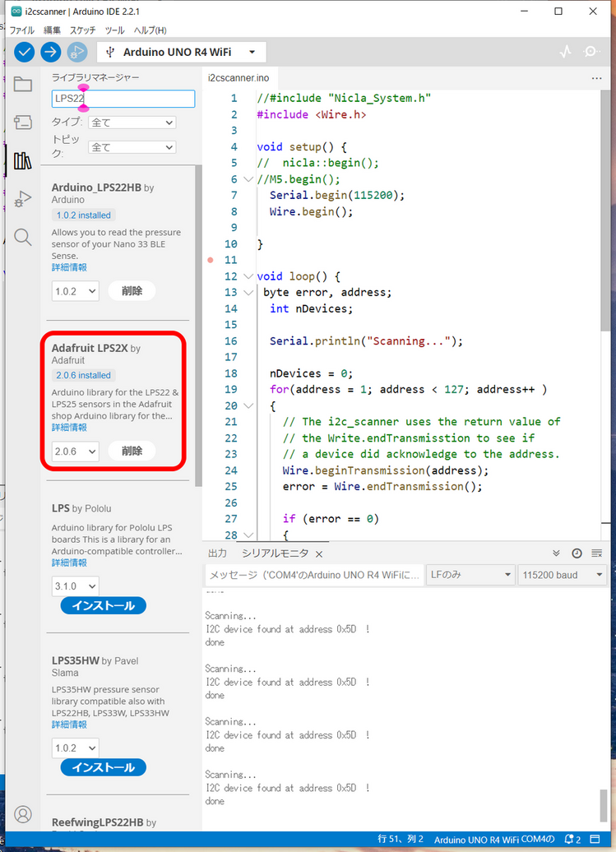Click the editor three-dot more actions icon

[596, 78]
